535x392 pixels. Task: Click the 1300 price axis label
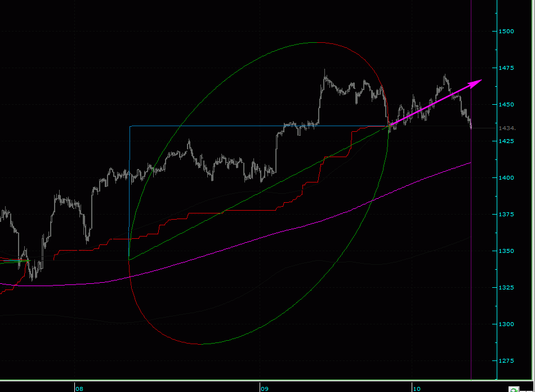coord(506,324)
